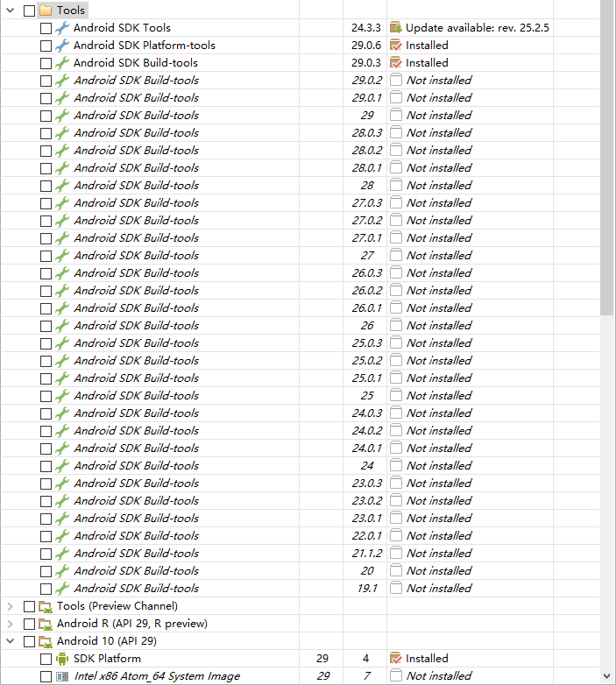The height and width of the screenshot is (685, 616).
Task: Click the wrench icon of Build-tools 27.0.1
Action: 62,238
